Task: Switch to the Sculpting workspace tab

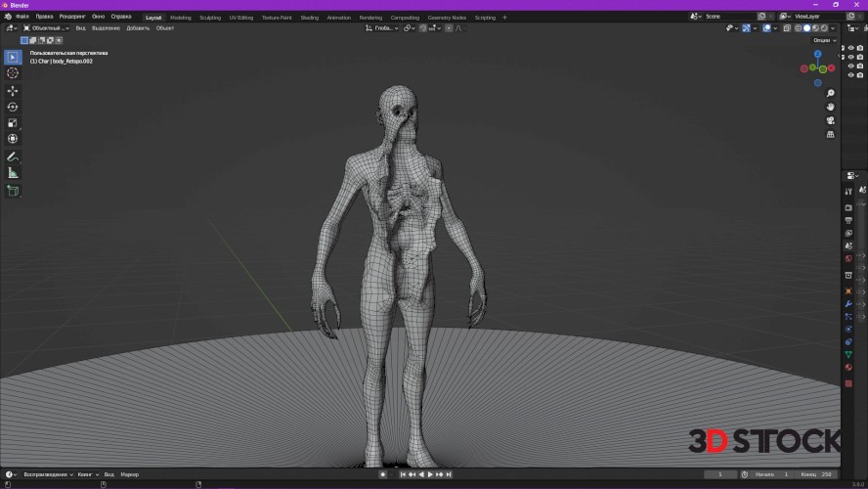Action: (210, 18)
